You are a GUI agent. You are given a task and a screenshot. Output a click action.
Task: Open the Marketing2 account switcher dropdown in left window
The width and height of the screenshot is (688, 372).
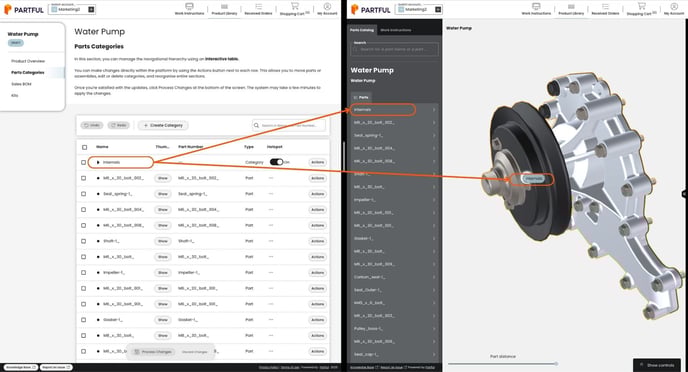pos(72,9)
